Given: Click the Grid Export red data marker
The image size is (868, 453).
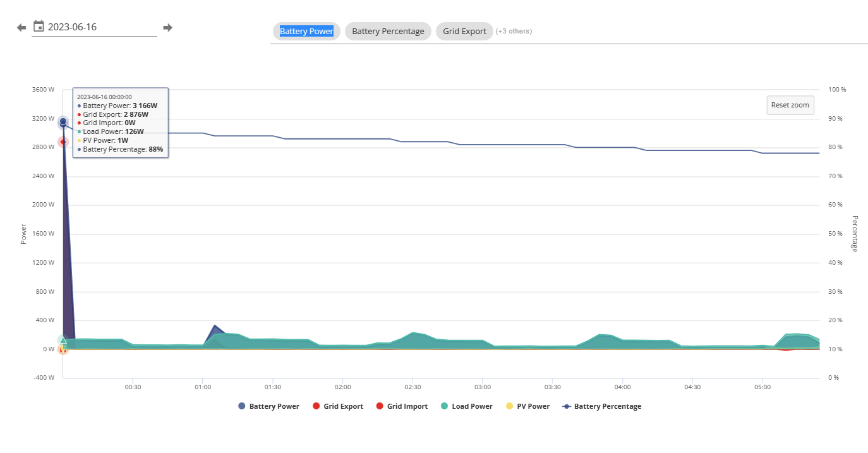Looking at the screenshot, I should 63,142.
